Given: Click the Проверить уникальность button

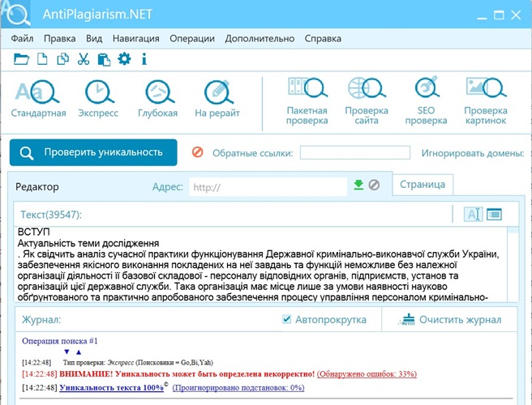Looking at the screenshot, I should (93, 152).
